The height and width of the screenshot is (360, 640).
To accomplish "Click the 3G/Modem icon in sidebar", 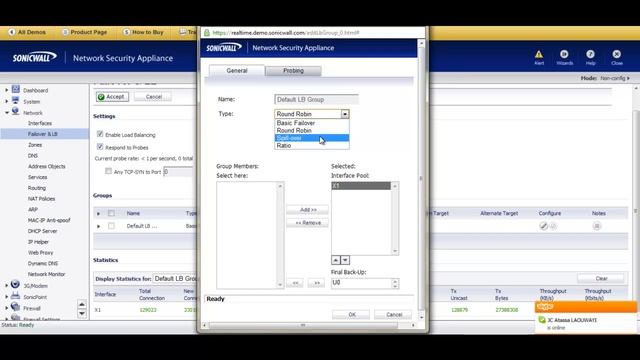I will (15, 284).
